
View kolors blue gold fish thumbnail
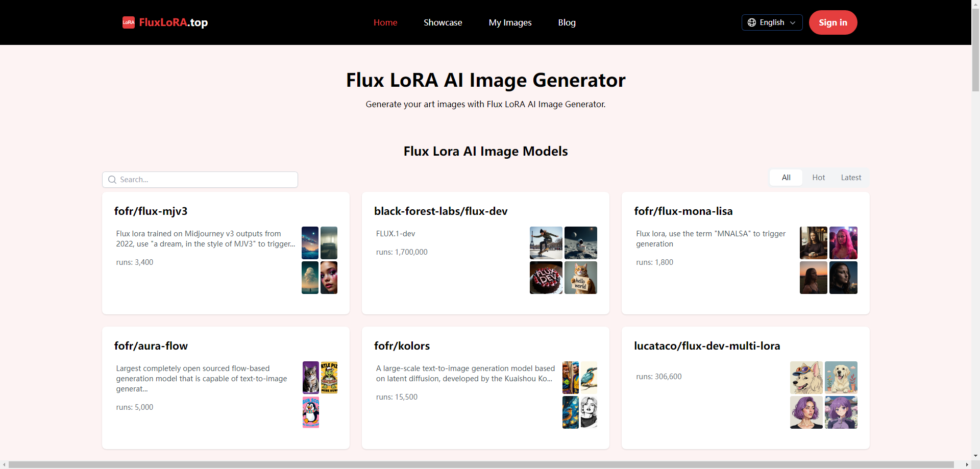(571, 412)
